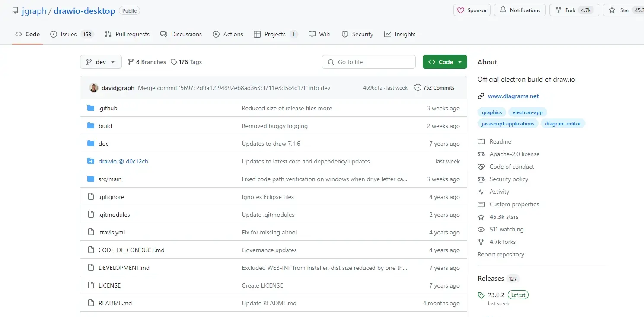Open the drawio-desktop repository name link
Viewport: 644px width, 317px height.
point(84,11)
